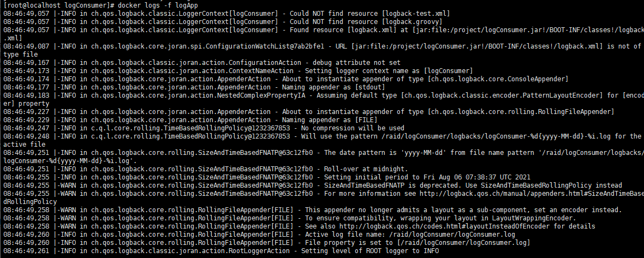644x258 pixels.
Task: Click 'Setting logger context name as [logConsumer]'
Action: [x=238, y=71]
